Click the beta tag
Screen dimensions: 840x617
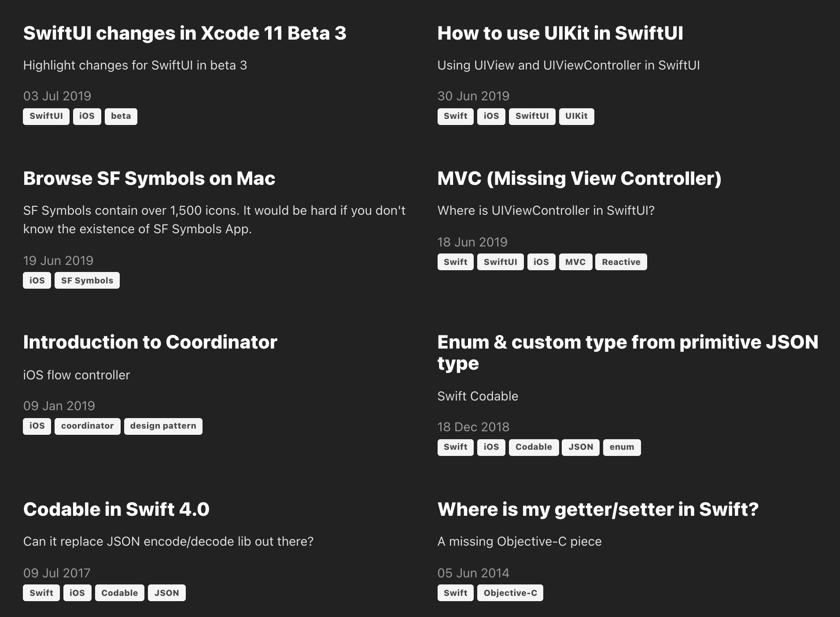click(121, 116)
